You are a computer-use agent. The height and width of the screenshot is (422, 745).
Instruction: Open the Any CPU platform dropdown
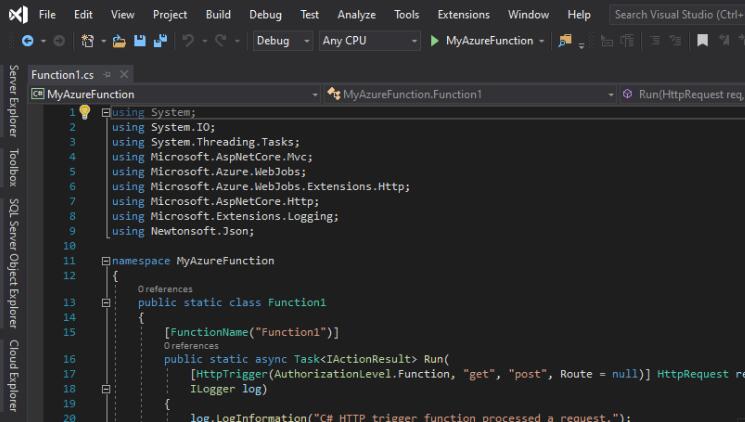coord(370,41)
